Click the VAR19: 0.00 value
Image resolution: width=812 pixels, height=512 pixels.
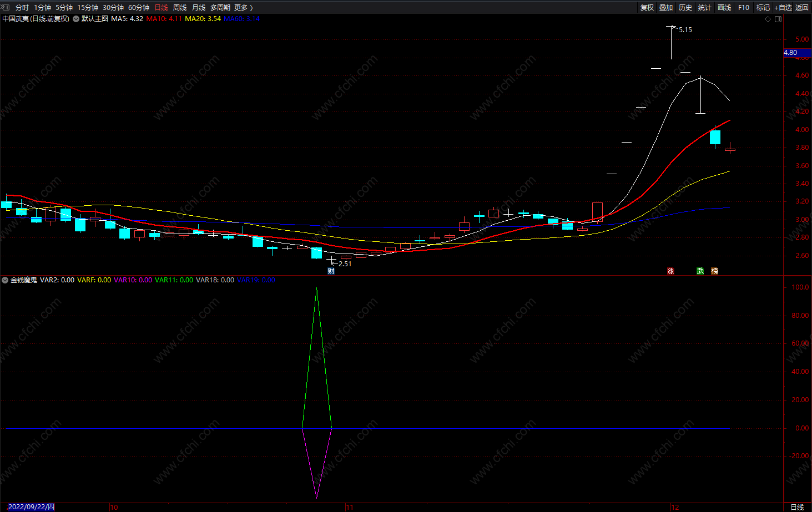coord(256,280)
